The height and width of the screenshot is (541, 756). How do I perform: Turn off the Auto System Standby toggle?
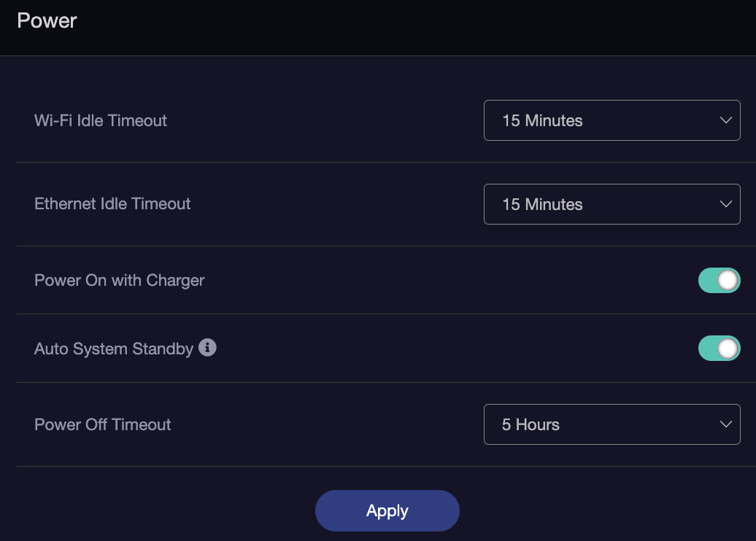coord(719,349)
